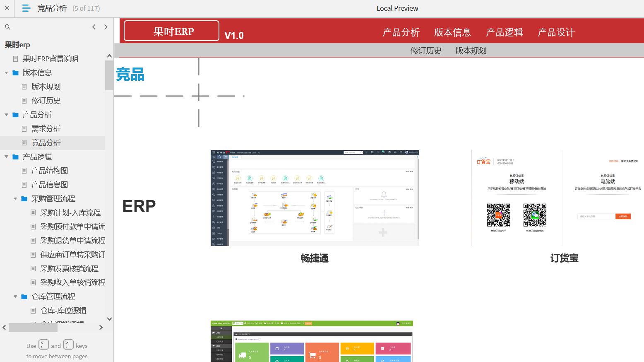
Task: Open the 采购计划-入库流程 page
Action: [x=70, y=213]
